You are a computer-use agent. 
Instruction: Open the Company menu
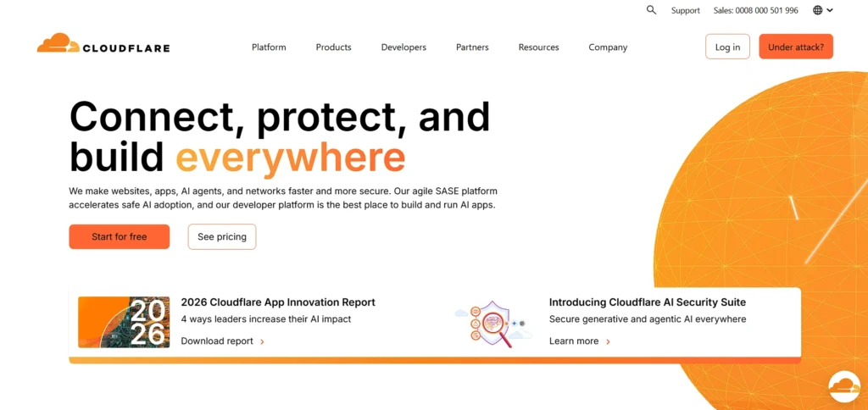point(608,47)
